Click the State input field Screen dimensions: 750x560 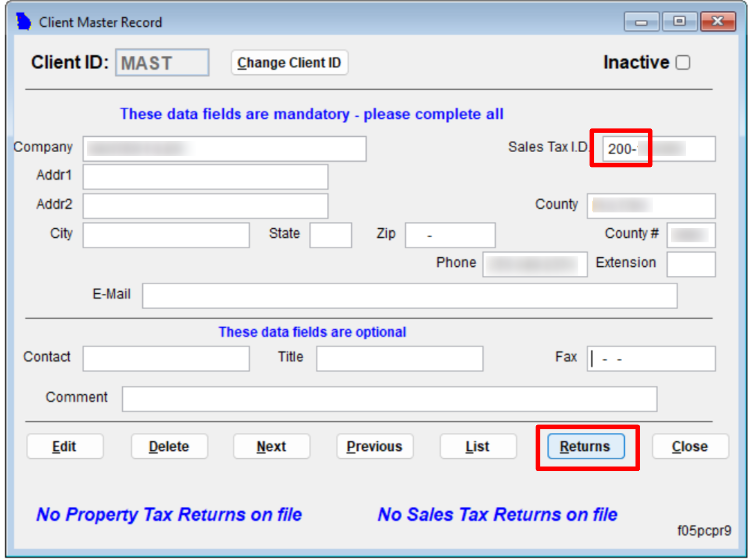(331, 235)
